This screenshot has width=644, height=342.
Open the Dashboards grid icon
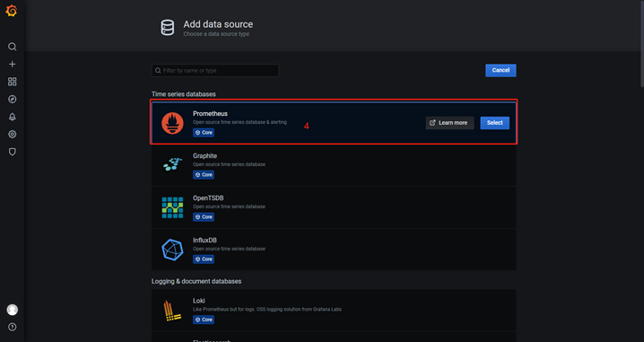coord(13,82)
